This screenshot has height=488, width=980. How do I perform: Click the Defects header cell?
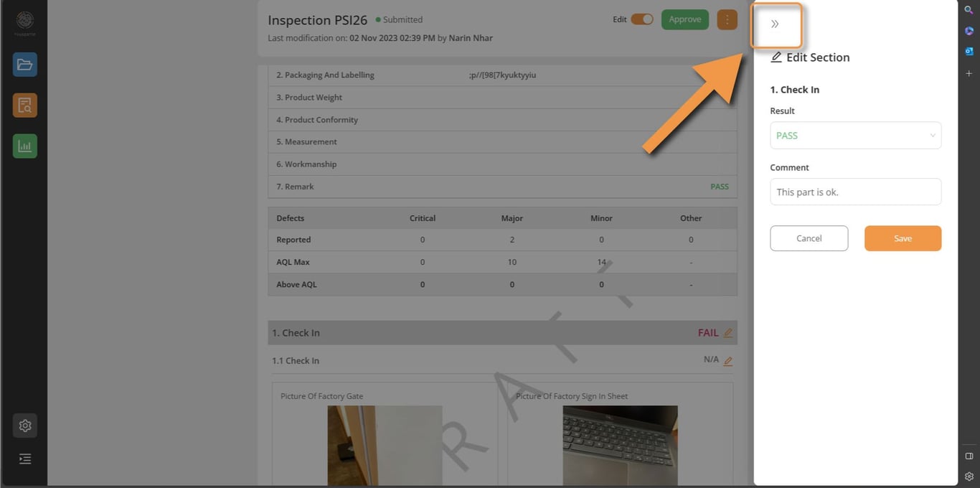click(290, 218)
